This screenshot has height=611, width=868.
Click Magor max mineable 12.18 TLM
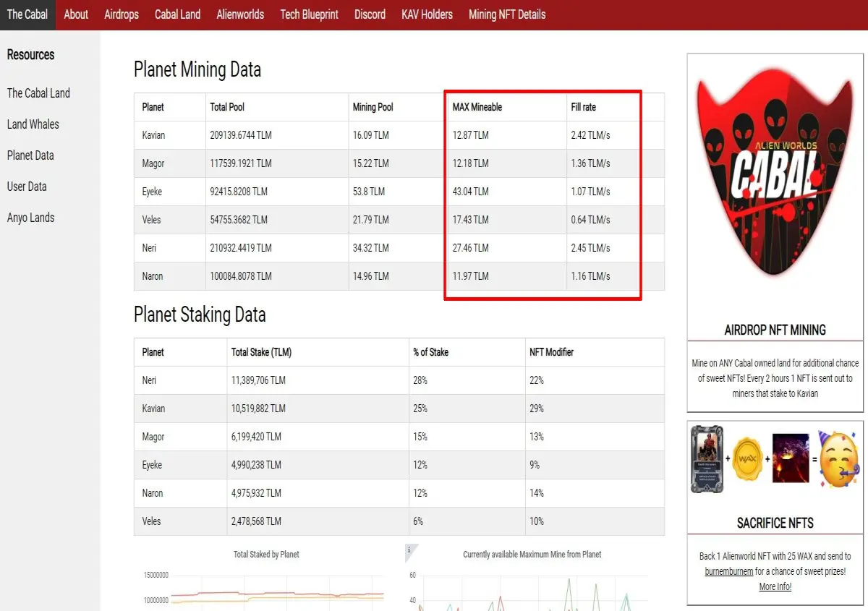tap(471, 163)
